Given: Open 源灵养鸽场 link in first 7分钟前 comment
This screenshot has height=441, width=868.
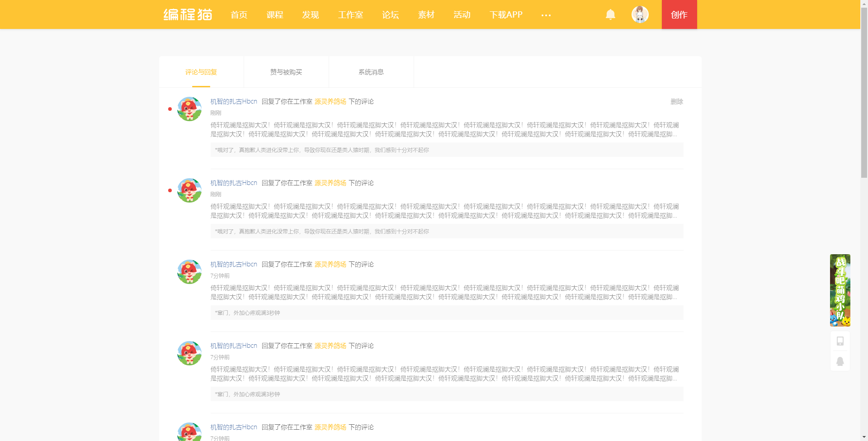Looking at the screenshot, I should tap(330, 265).
